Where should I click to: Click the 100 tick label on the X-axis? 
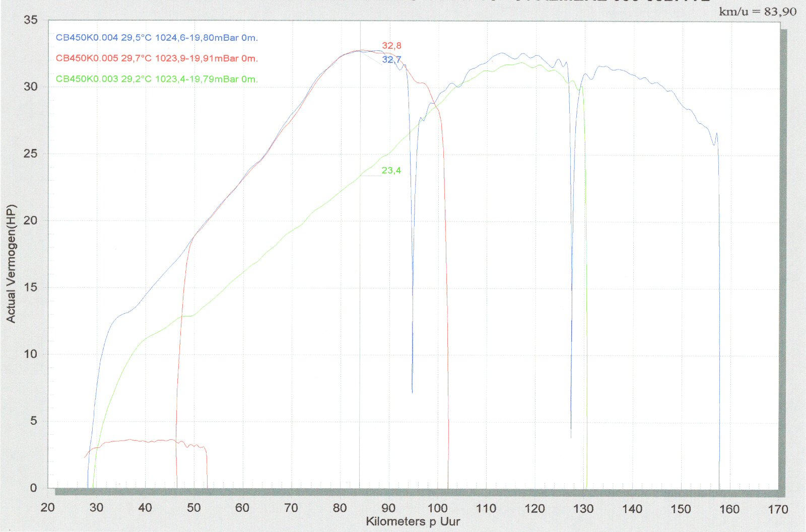437,508
